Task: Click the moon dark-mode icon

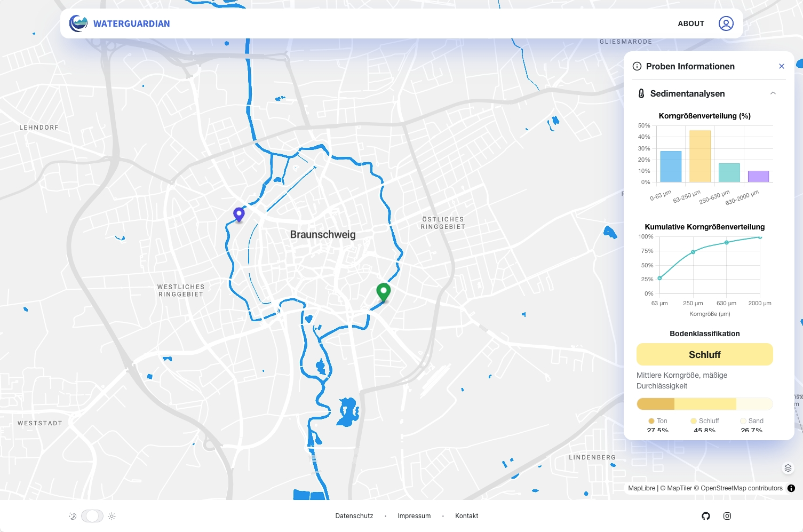Action: click(x=73, y=516)
